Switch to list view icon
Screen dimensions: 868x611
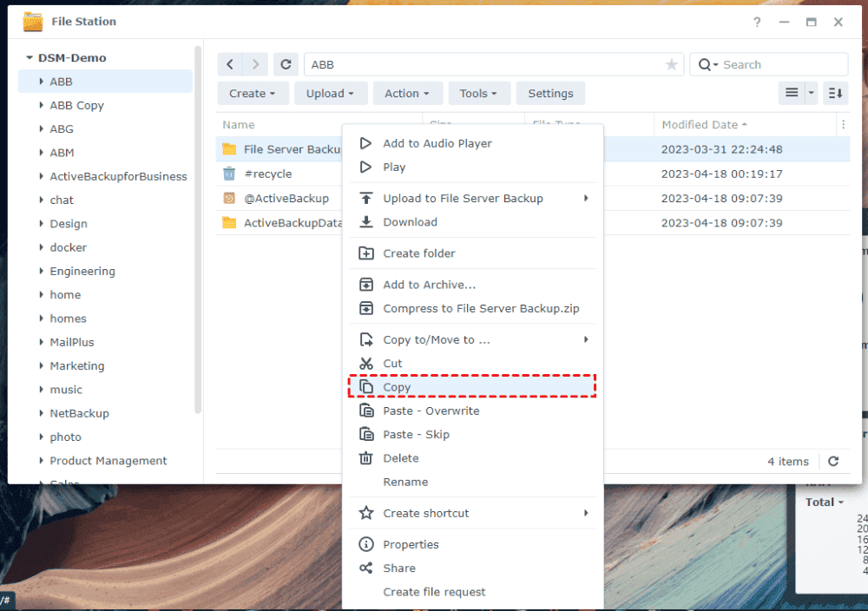point(792,93)
